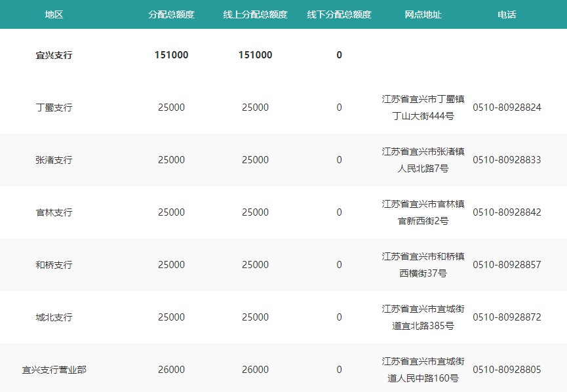Click phone number 0510-80928857

click(507, 265)
